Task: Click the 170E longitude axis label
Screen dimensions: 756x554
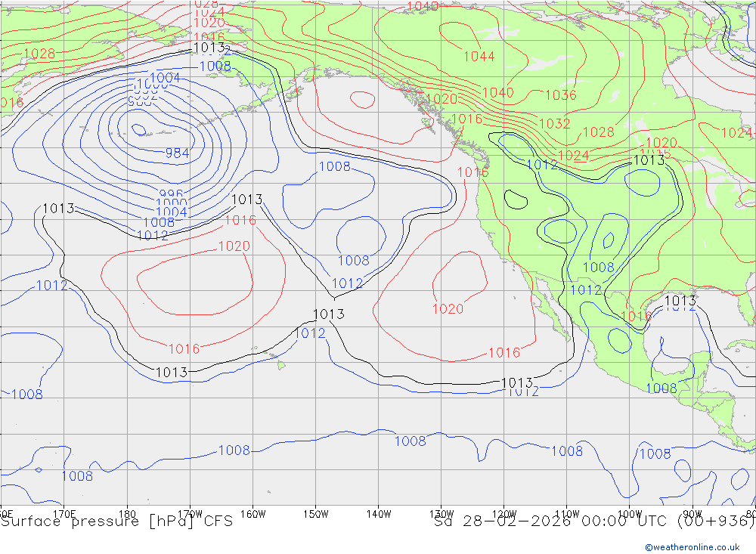Action: coord(64,513)
